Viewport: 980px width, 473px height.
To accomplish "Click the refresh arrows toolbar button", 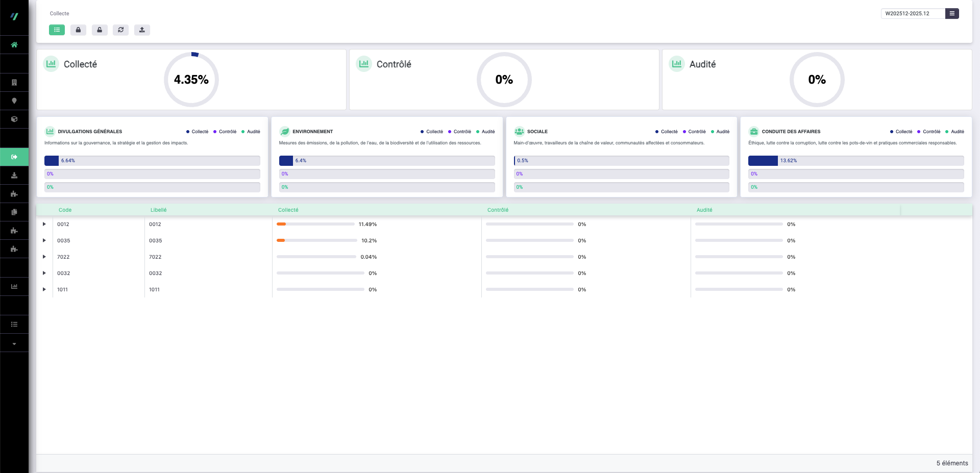I will 121,30.
